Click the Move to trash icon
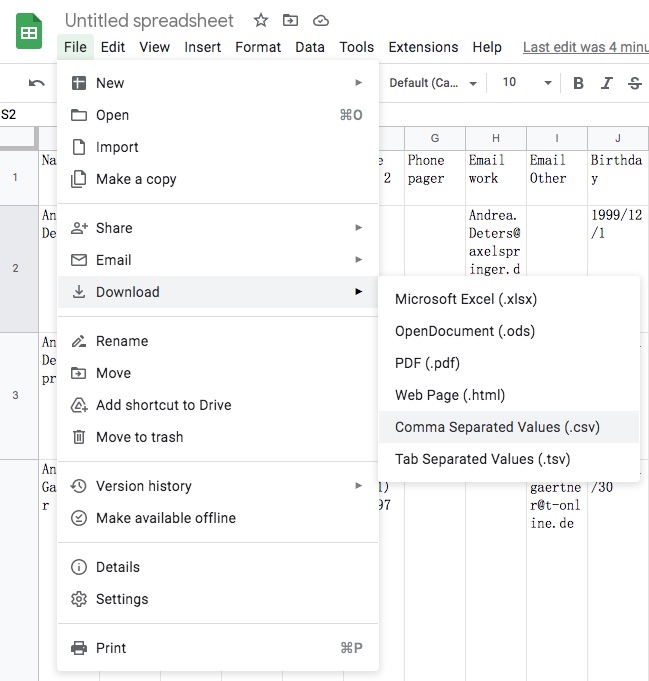 pos(79,437)
